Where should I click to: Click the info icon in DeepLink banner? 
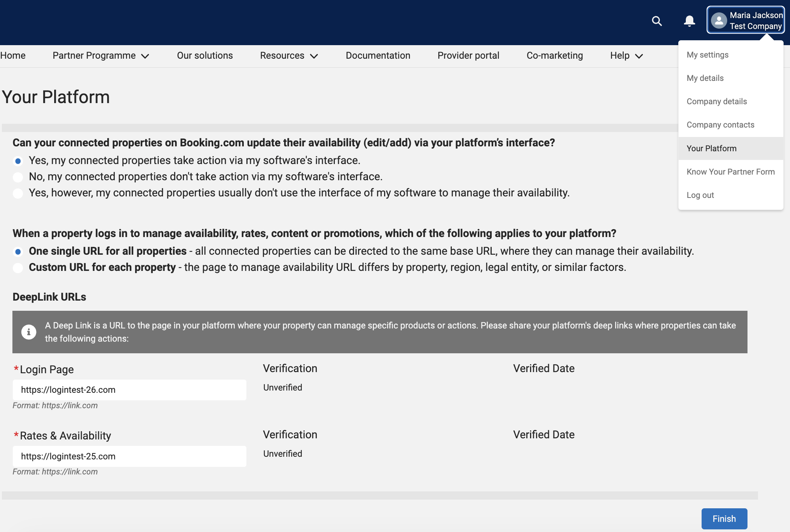(x=29, y=332)
